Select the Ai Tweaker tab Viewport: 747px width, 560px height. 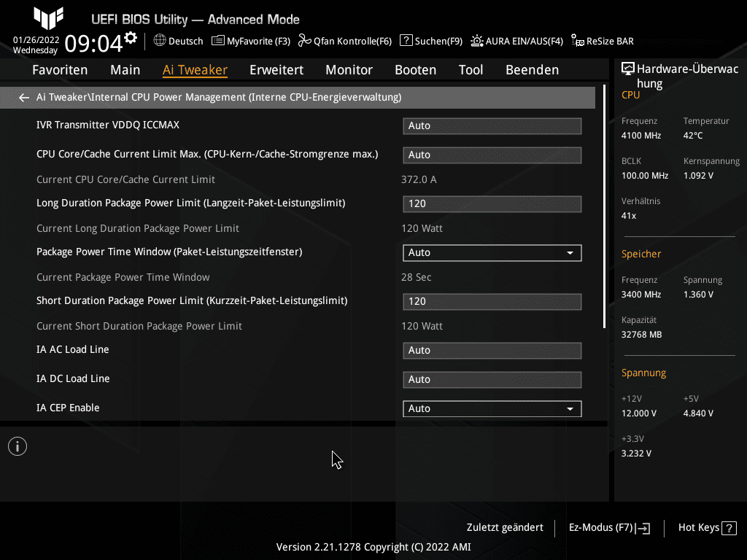coord(195,70)
